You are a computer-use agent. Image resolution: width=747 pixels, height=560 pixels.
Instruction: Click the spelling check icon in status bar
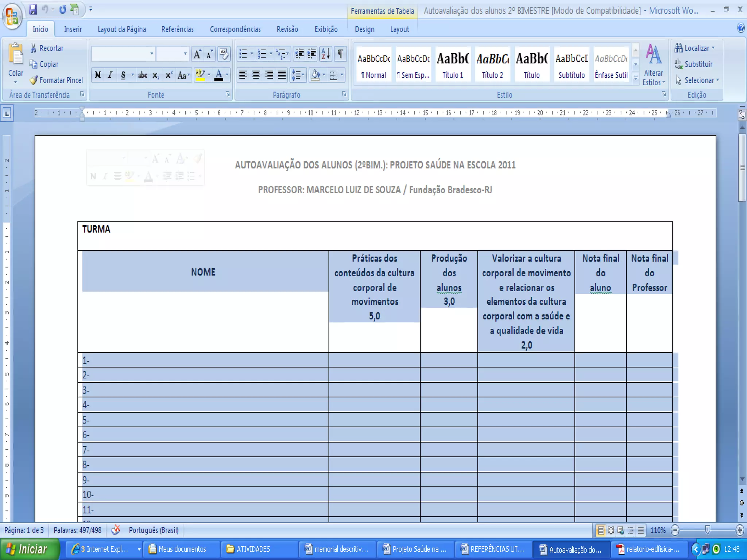point(116,530)
